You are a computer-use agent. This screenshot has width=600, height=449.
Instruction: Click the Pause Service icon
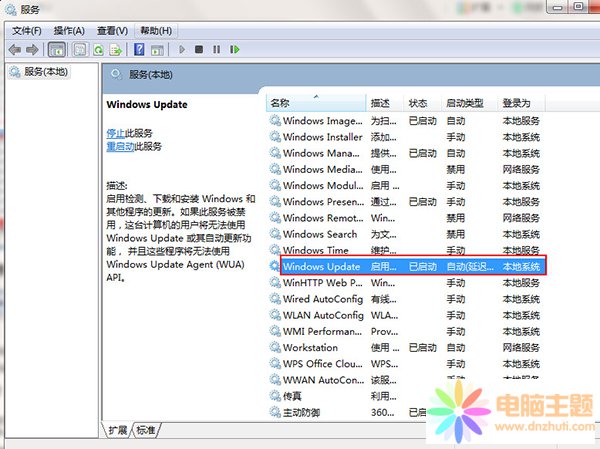point(217,49)
